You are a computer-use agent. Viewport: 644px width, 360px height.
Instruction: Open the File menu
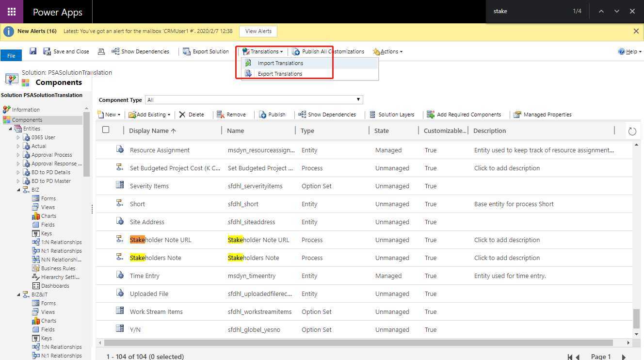(x=11, y=56)
